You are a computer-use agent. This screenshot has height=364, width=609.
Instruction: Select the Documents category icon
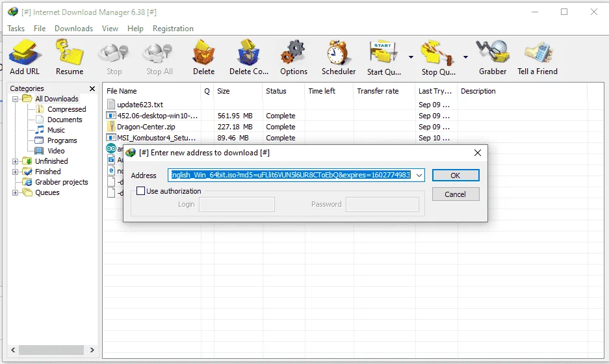coord(40,120)
